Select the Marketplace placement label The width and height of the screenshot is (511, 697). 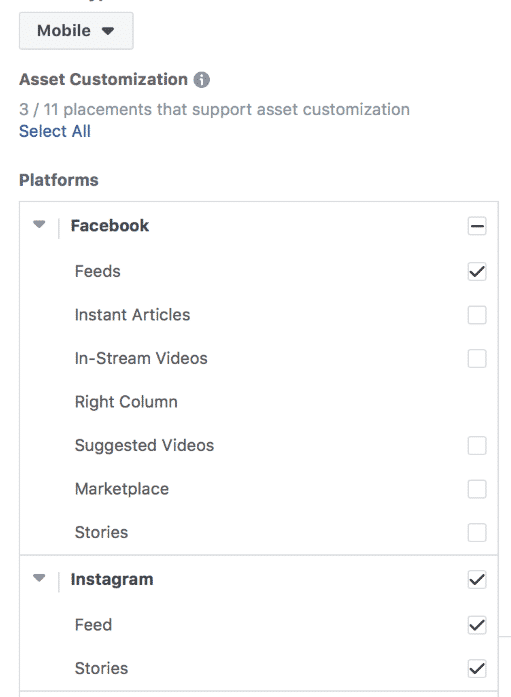point(122,489)
